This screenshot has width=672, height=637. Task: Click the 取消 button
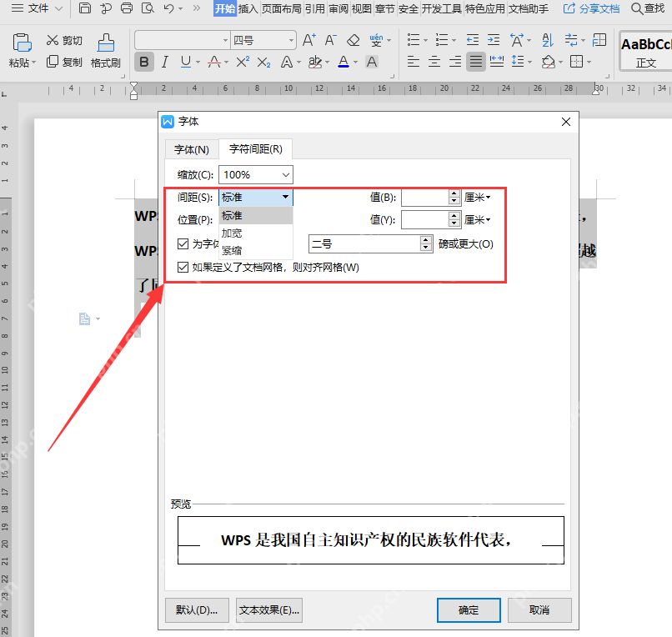point(539,610)
